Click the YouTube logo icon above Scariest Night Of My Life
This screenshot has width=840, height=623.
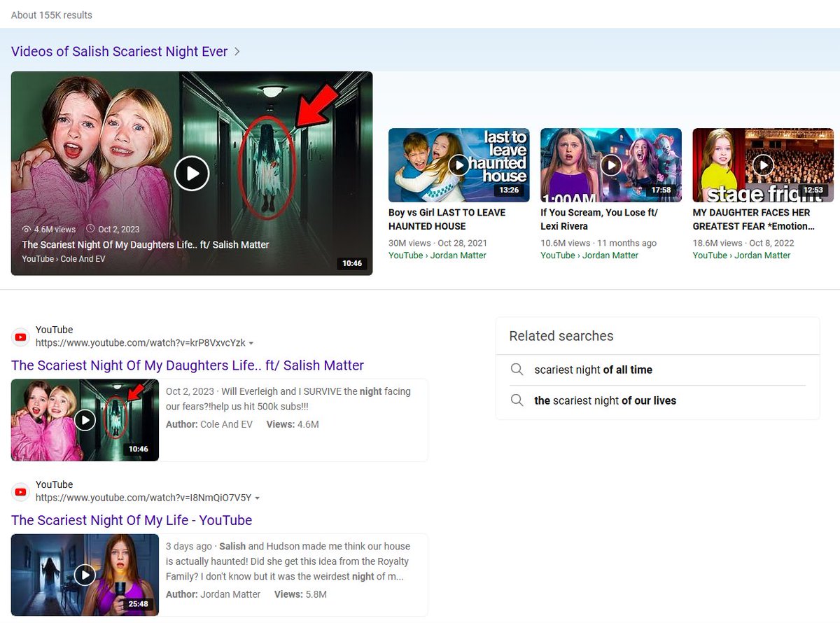[x=21, y=491]
